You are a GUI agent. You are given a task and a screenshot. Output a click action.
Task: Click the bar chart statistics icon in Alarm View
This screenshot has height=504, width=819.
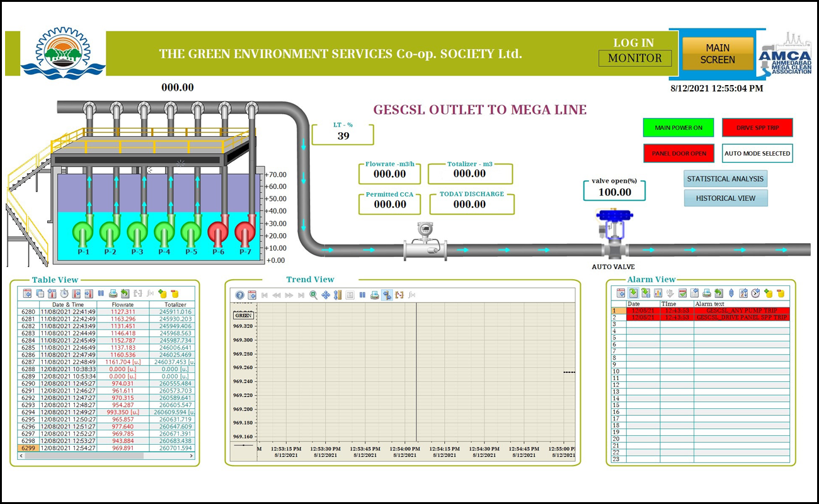(x=658, y=293)
